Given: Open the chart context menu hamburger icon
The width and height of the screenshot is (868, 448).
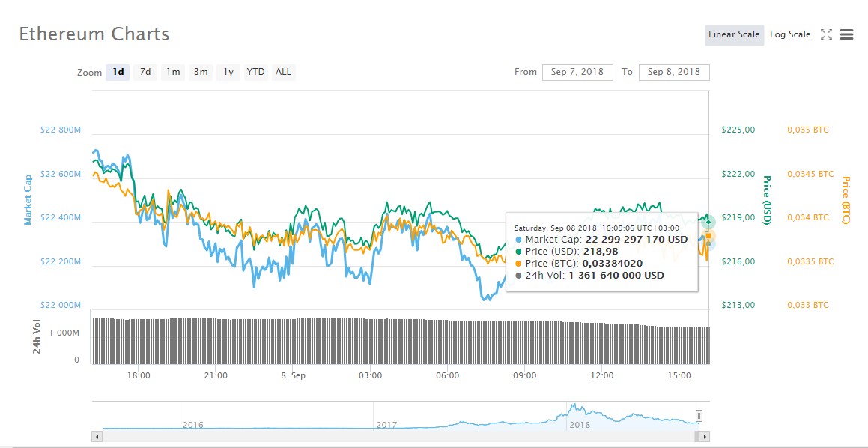Looking at the screenshot, I should click(x=847, y=34).
